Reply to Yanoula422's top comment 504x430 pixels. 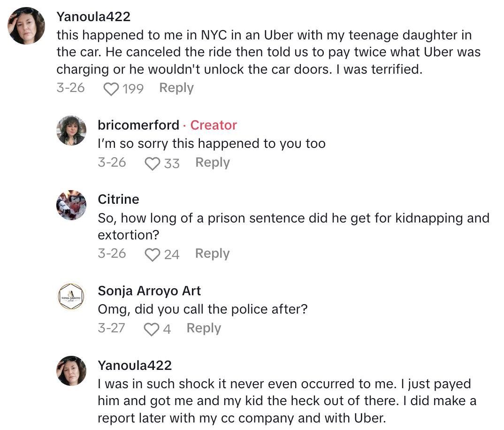(176, 88)
